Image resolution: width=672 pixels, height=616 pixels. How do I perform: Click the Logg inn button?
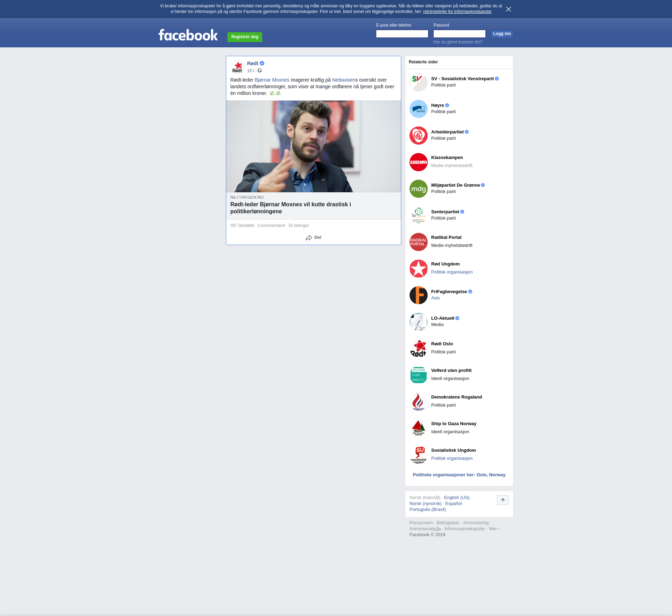point(502,34)
